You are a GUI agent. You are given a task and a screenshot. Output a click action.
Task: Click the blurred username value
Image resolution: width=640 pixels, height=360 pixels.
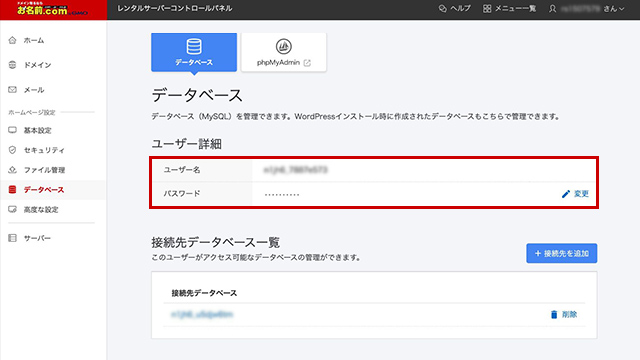(296, 170)
